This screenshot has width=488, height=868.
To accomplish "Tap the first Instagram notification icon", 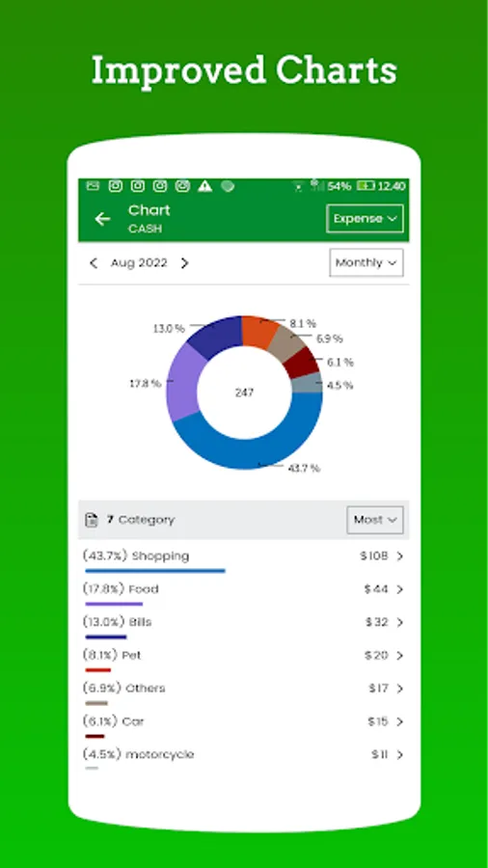I will 115,186.
